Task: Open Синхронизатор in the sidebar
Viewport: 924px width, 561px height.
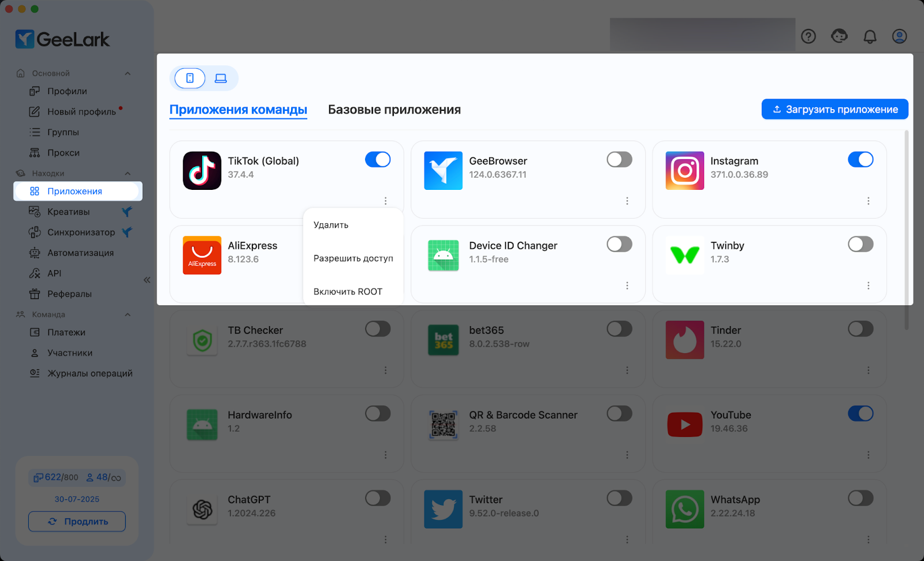Action: [x=81, y=232]
